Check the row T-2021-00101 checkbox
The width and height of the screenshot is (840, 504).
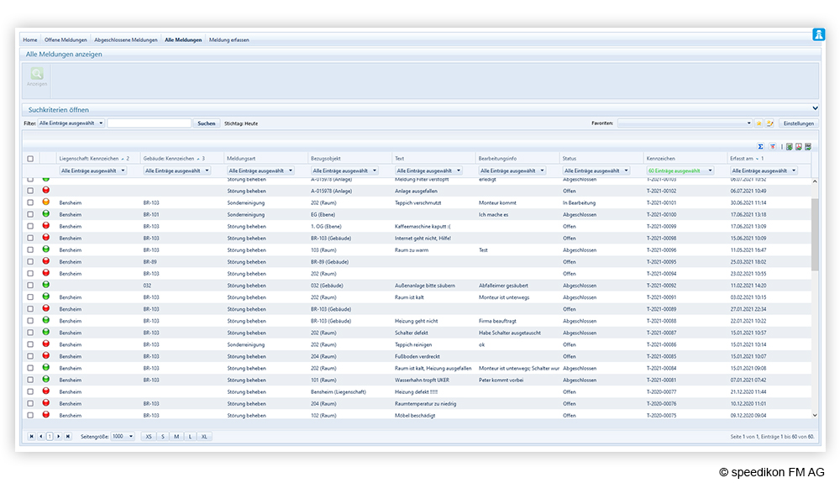point(30,202)
